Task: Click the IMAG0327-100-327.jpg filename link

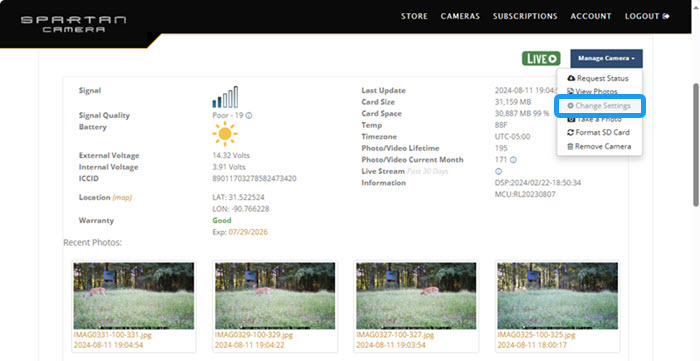Action: click(x=395, y=335)
